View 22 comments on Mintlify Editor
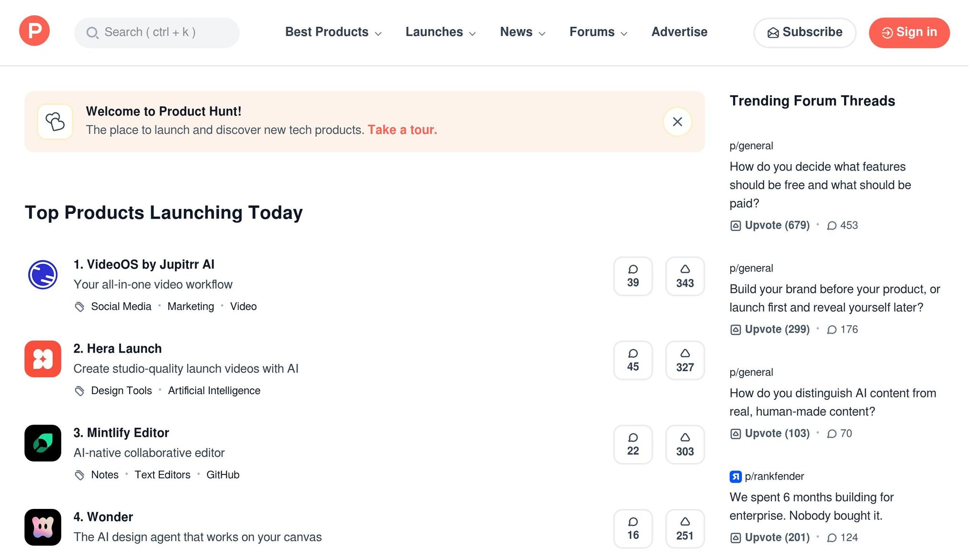Screen dimensions: 980x551 pyautogui.click(x=633, y=445)
